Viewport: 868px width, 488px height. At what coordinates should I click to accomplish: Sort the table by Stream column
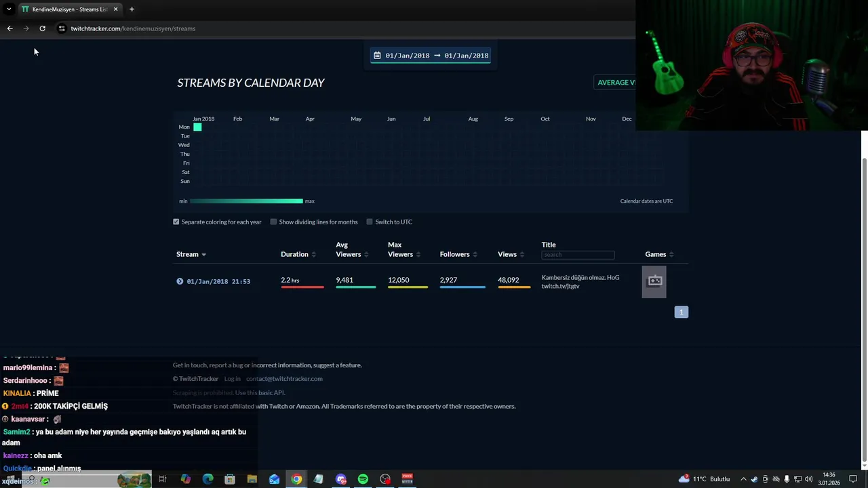coord(191,254)
